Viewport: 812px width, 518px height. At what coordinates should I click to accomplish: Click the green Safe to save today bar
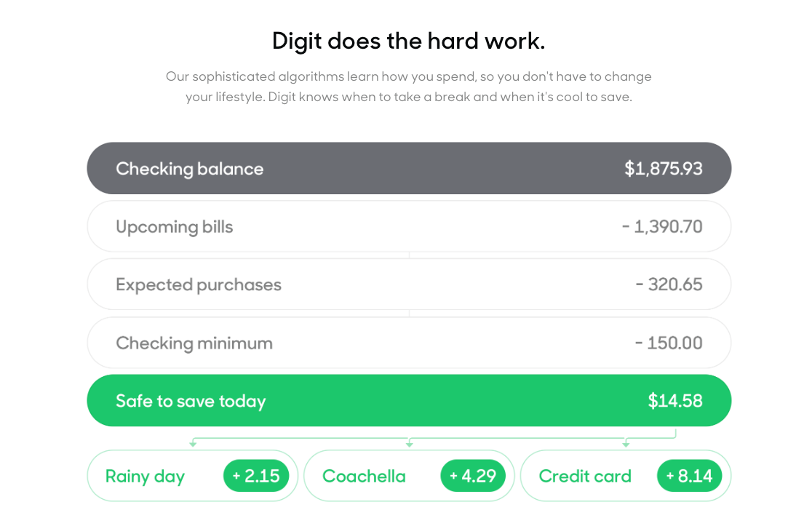click(x=409, y=400)
